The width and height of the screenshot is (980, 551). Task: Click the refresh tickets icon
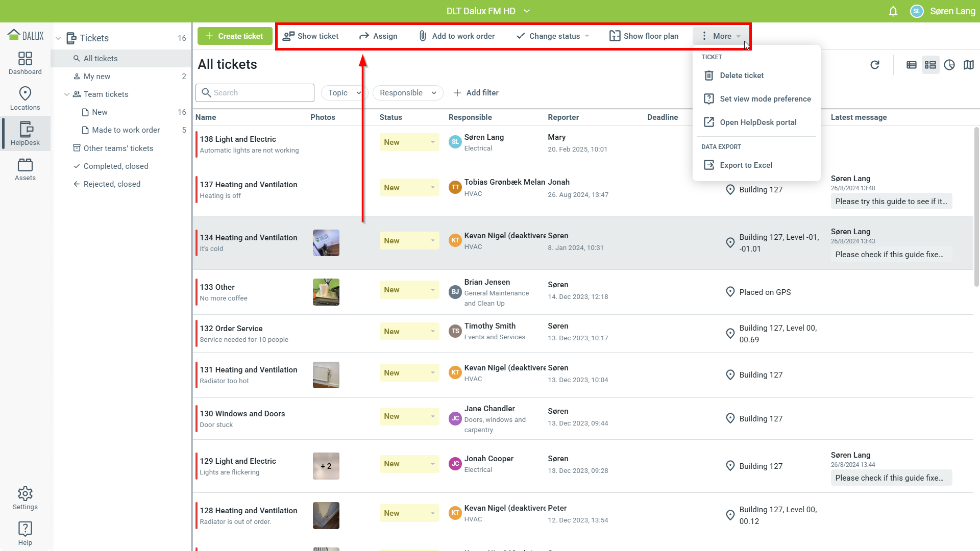point(875,65)
